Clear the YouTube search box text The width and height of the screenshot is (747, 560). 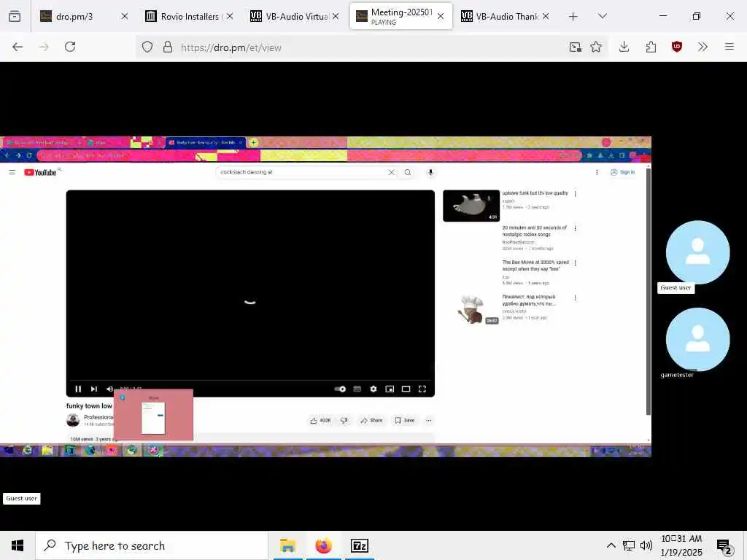click(391, 172)
